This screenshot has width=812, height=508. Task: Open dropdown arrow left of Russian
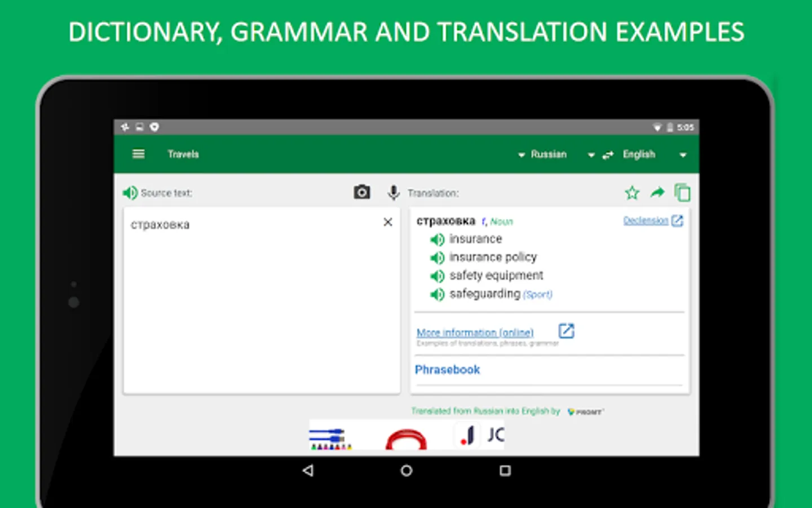[522, 155]
